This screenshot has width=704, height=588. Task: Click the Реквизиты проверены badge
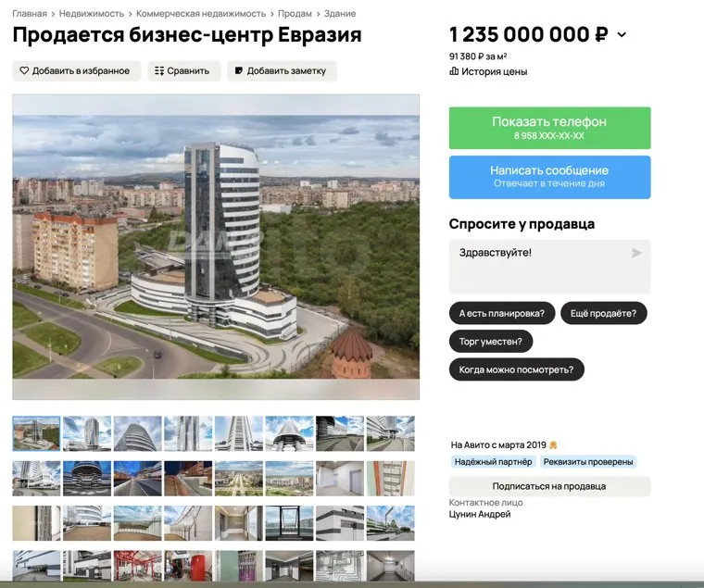point(588,462)
